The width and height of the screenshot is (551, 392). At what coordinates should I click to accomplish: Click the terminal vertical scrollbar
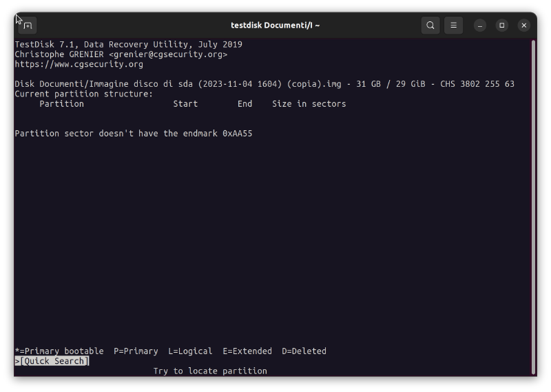pyautogui.click(x=533, y=207)
